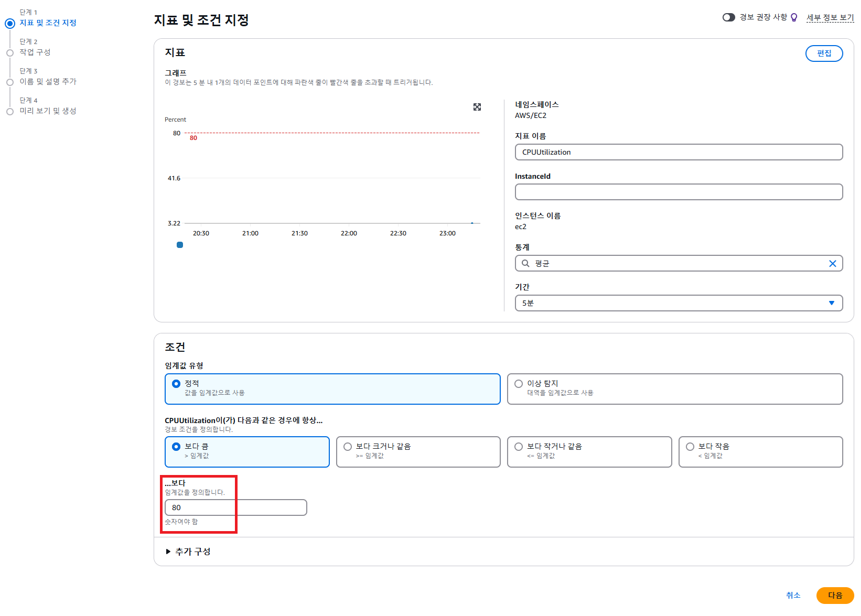Screen dimensions: 861x616
Task: Choose the 보다 크거나 같음 condition
Action: point(418,452)
